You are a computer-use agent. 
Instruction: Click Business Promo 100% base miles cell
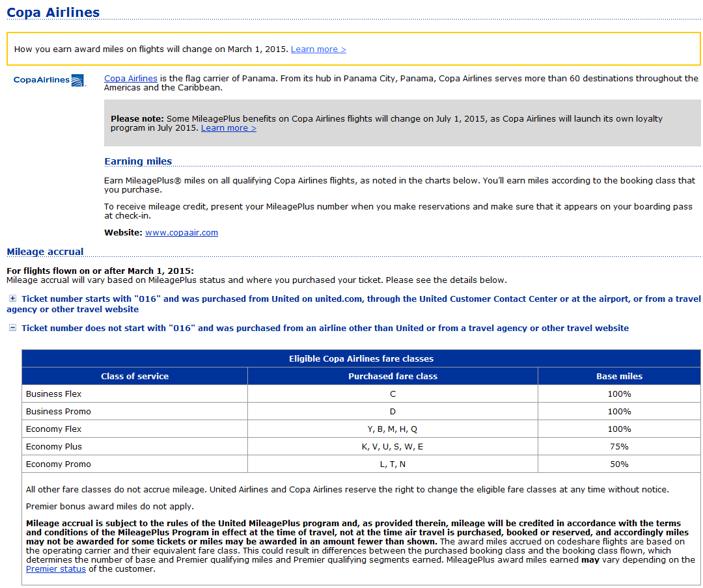tap(619, 412)
